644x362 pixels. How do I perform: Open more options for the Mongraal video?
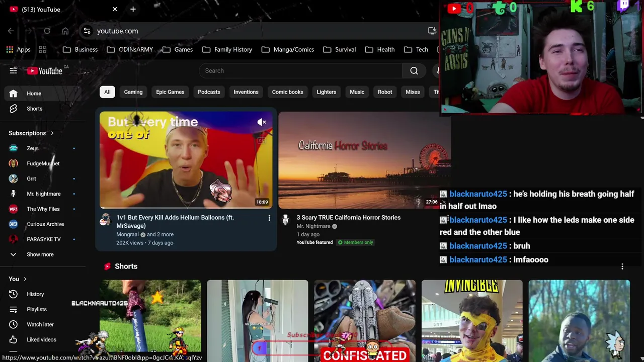[269, 218]
